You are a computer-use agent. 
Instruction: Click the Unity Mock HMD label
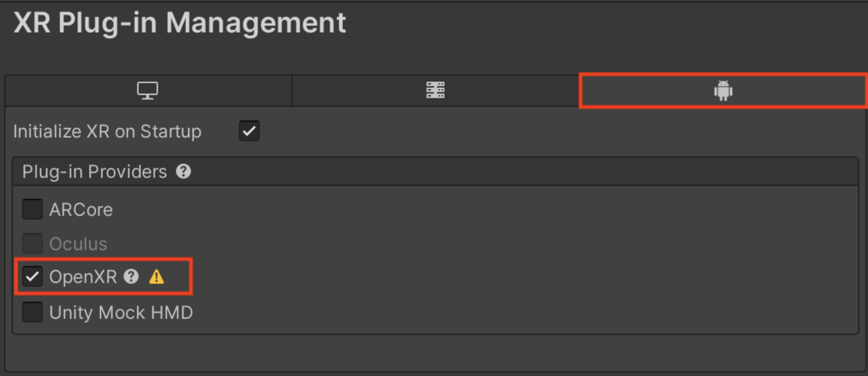pos(121,313)
